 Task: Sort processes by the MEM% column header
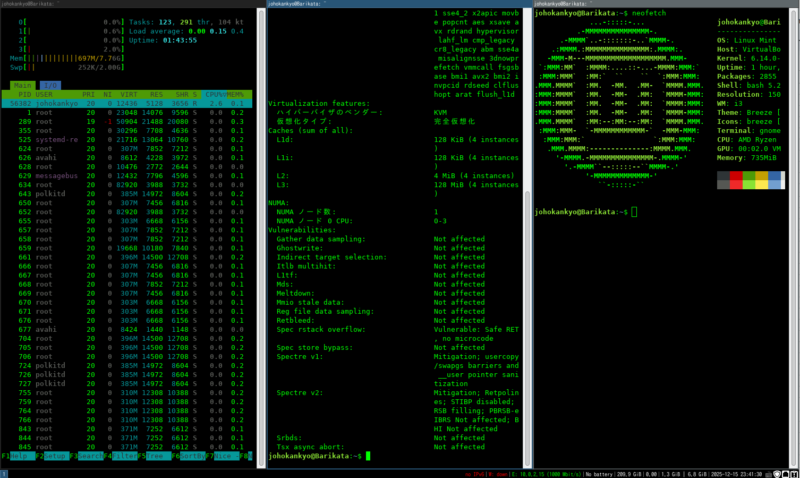click(240, 94)
